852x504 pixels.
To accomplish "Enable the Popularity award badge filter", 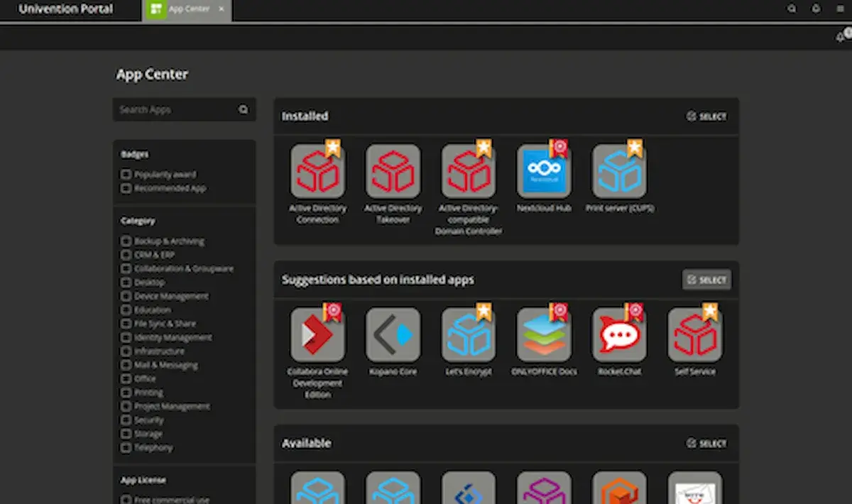I will 126,174.
